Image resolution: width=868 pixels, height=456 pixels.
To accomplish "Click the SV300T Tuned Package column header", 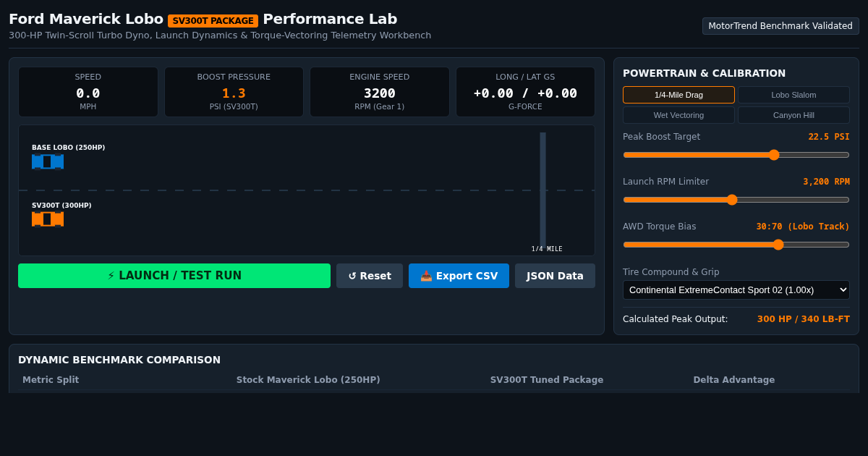I will 547,380.
